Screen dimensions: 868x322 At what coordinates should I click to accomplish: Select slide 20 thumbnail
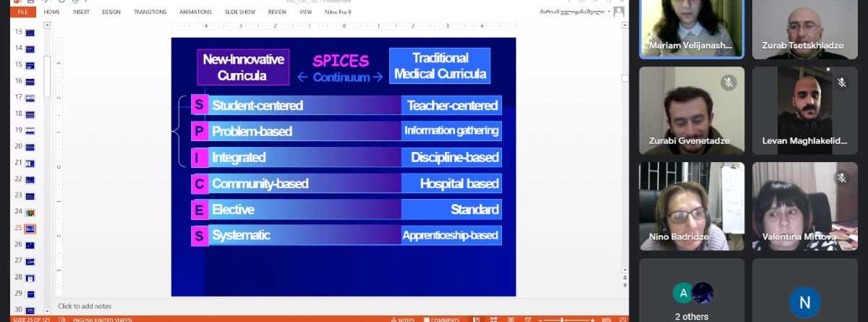point(30,147)
